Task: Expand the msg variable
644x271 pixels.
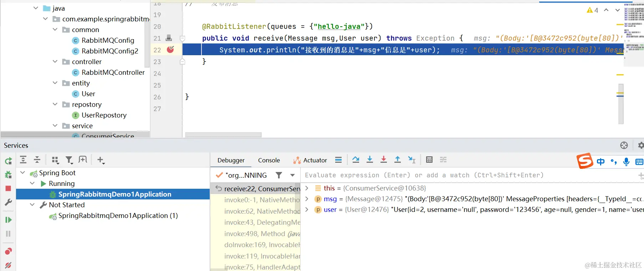Action: (x=307, y=199)
